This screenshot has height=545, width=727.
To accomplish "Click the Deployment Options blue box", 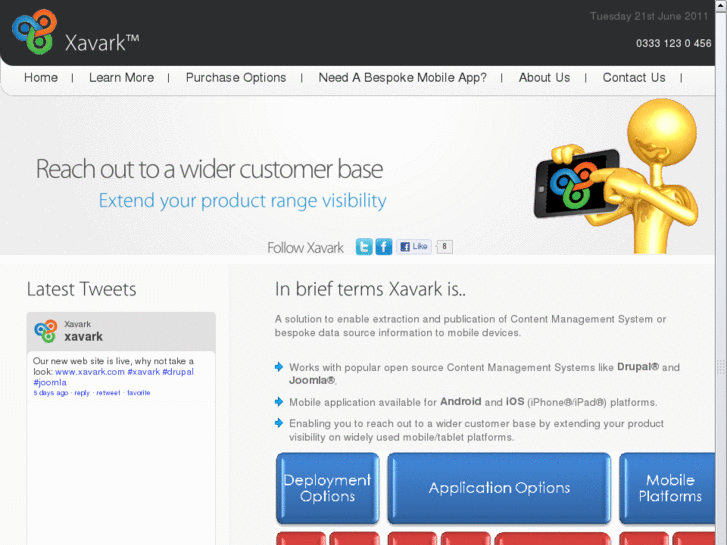I will pyautogui.click(x=328, y=488).
